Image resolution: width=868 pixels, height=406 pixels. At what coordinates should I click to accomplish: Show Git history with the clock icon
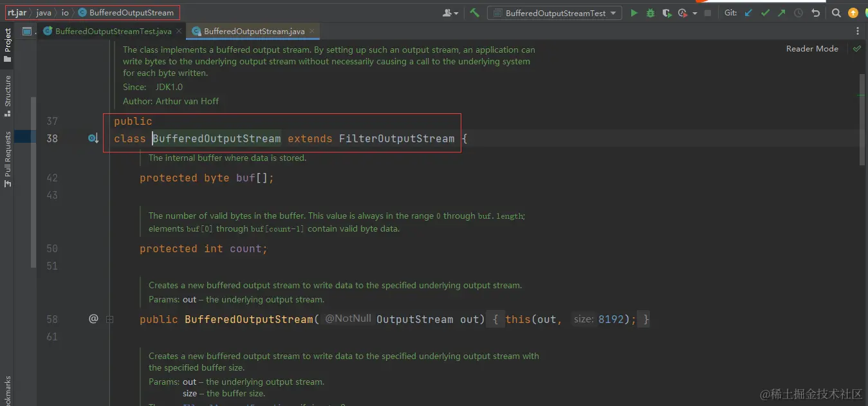point(799,13)
